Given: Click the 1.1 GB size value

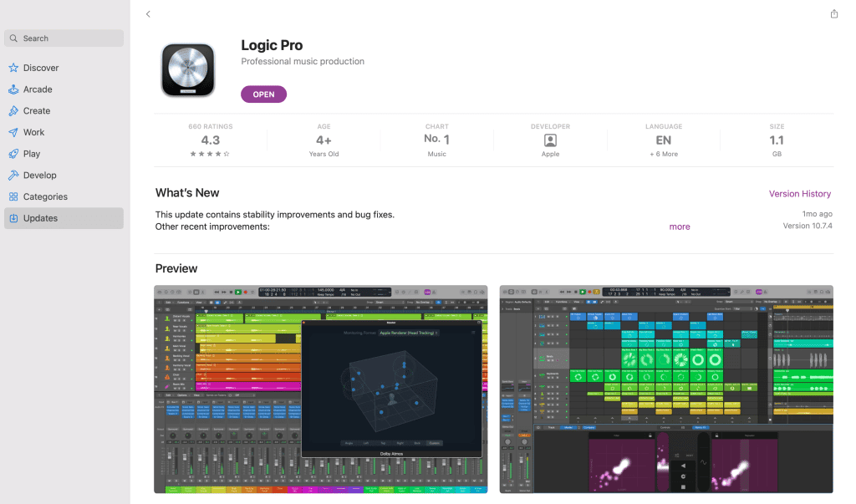Looking at the screenshot, I should tap(777, 140).
